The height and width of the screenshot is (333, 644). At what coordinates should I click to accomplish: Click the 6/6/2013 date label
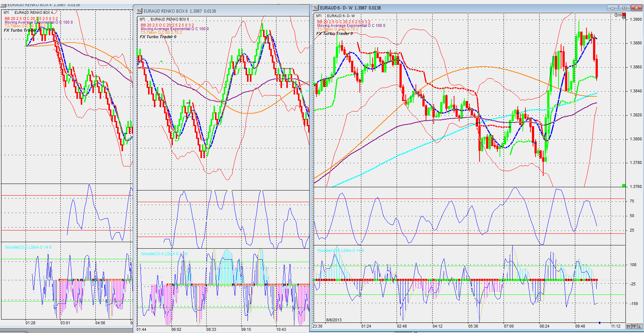(334, 320)
